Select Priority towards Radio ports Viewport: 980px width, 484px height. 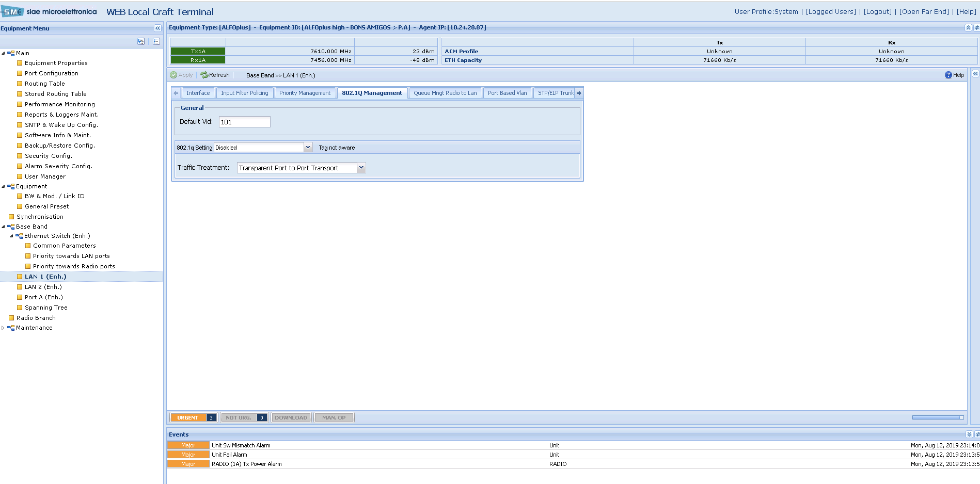coord(74,266)
